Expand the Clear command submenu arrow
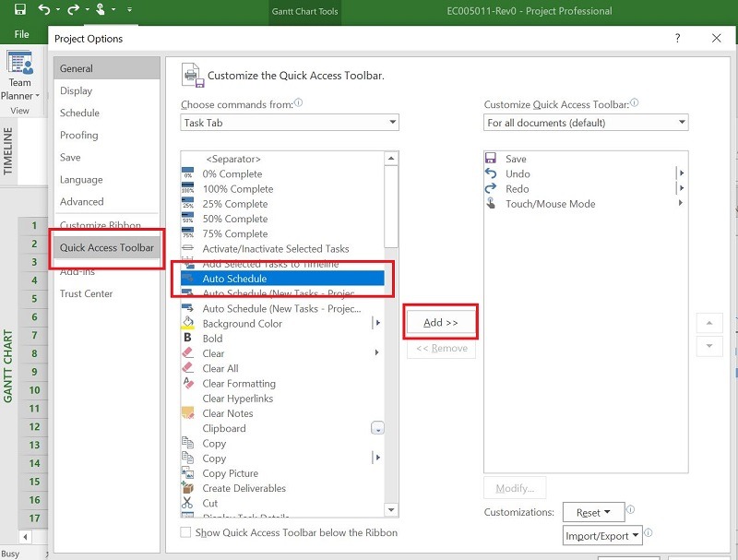738x560 pixels. coord(376,352)
